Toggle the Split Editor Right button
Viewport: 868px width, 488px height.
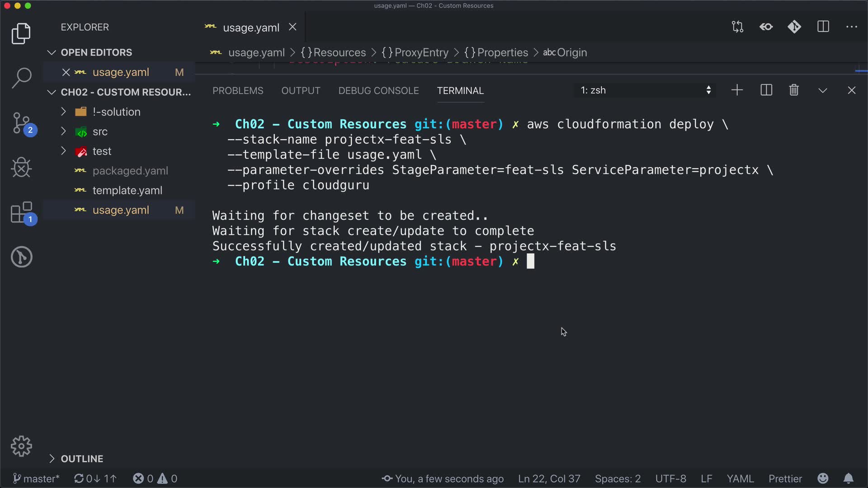point(823,27)
